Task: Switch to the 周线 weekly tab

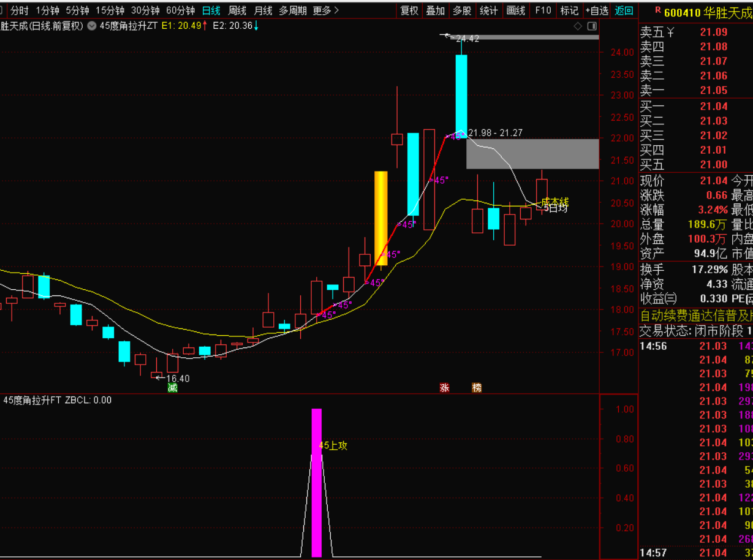Action: [x=237, y=10]
